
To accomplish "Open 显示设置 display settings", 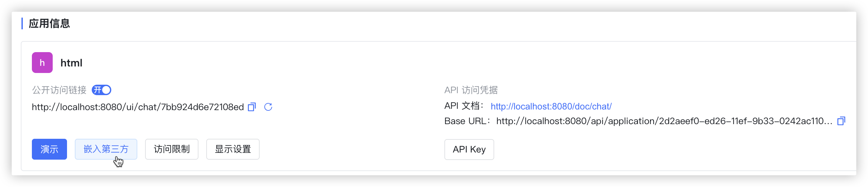I will tap(233, 149).
